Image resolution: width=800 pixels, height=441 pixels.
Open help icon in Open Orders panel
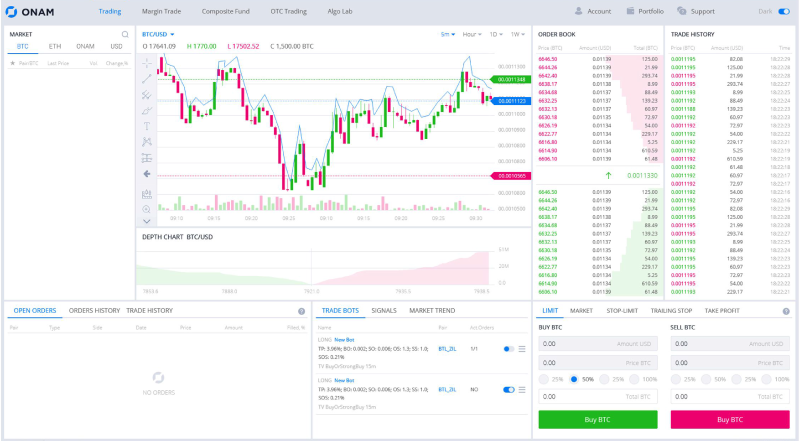tap(302, 311)
